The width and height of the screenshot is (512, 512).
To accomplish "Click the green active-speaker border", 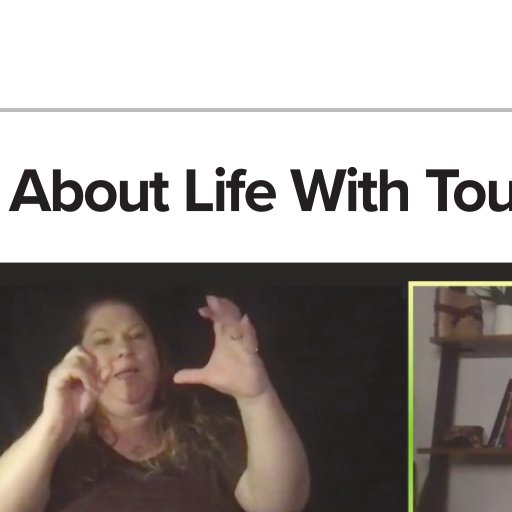I will (411, 397).
